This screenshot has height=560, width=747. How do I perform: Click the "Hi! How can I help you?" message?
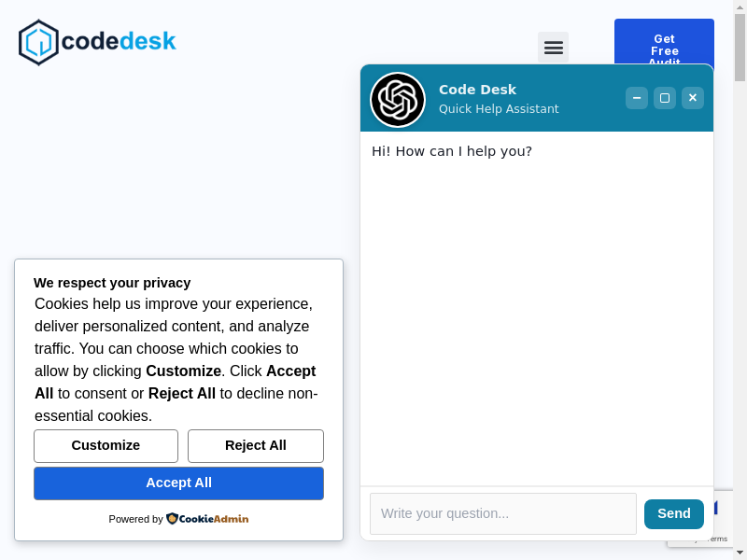click(452, 151)
